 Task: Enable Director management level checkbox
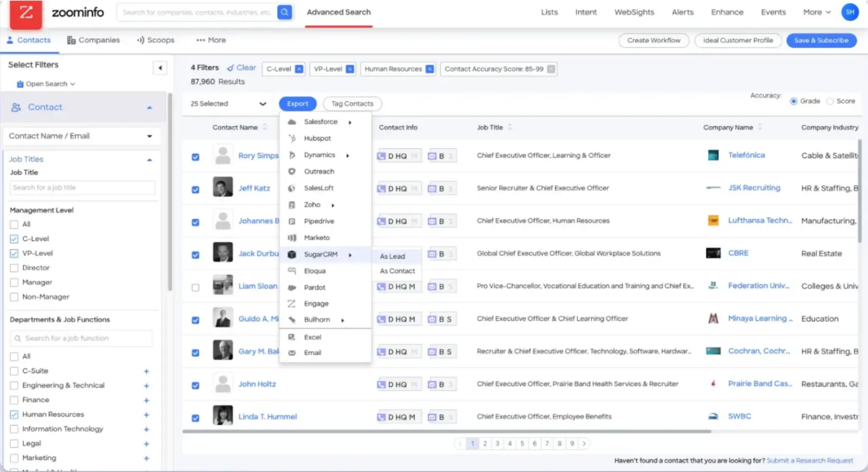click(14, 268)
